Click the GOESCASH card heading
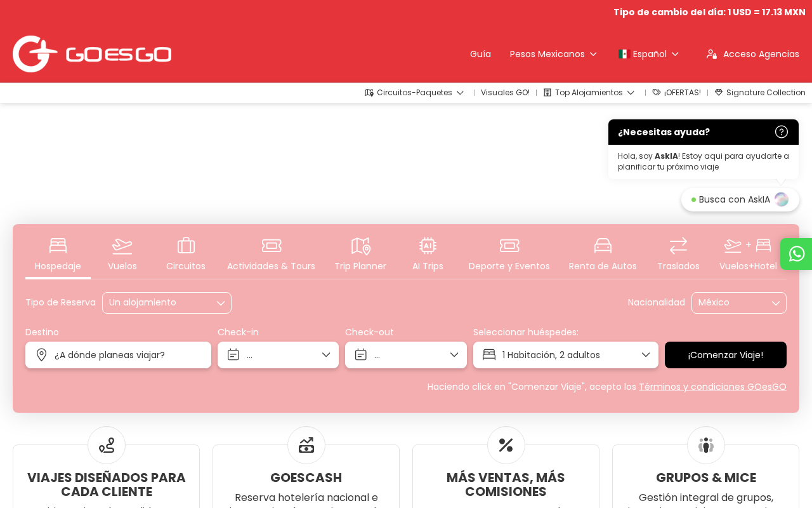The image size is (812, 508). click(306, 478)
